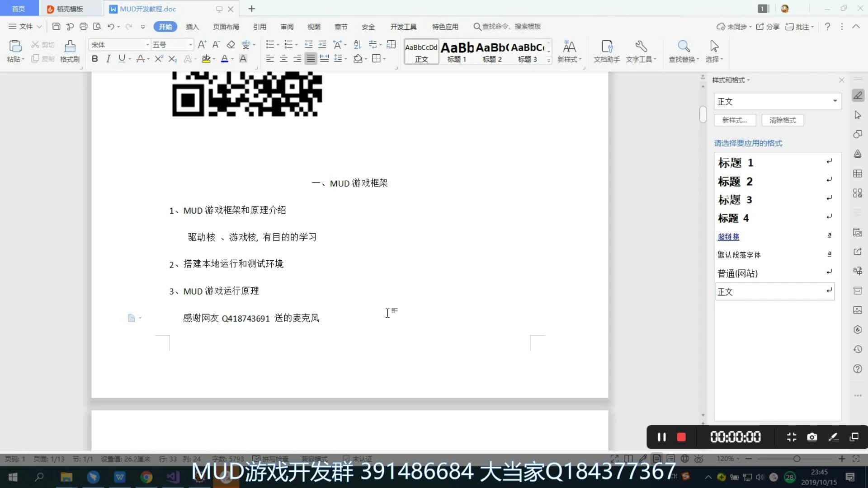Click the Clear Formatting eraser icon
The image size is (868, 488).
[231, 44]
